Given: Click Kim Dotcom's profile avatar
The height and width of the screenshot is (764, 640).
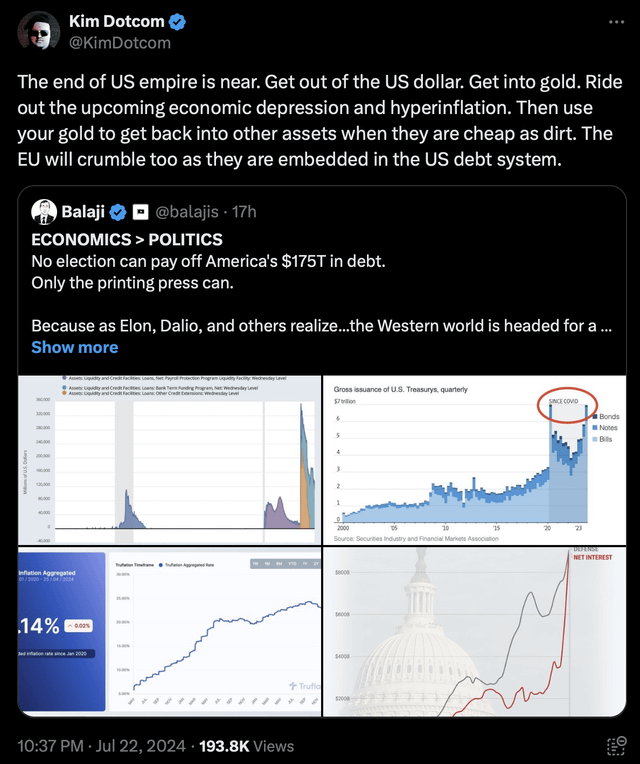Looking at the screenshot, I should click(x=39, y=32).
